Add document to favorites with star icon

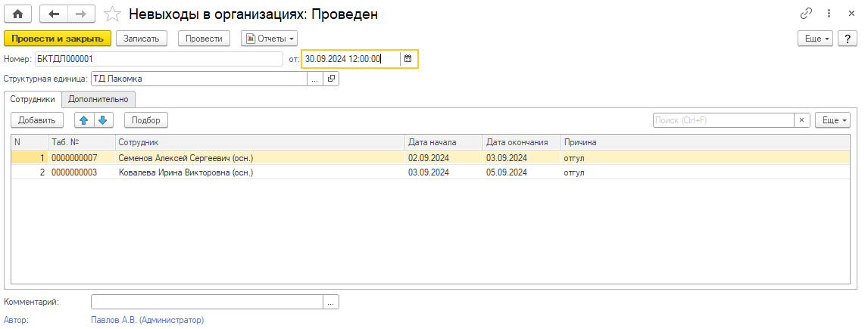112,14
